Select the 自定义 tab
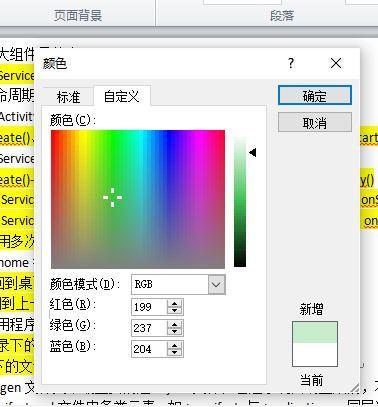 pos(122,96)
